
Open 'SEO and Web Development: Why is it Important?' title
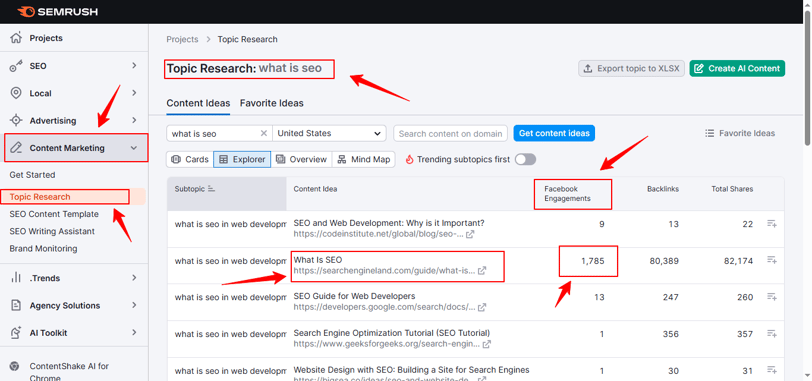(x=389, y=223)
